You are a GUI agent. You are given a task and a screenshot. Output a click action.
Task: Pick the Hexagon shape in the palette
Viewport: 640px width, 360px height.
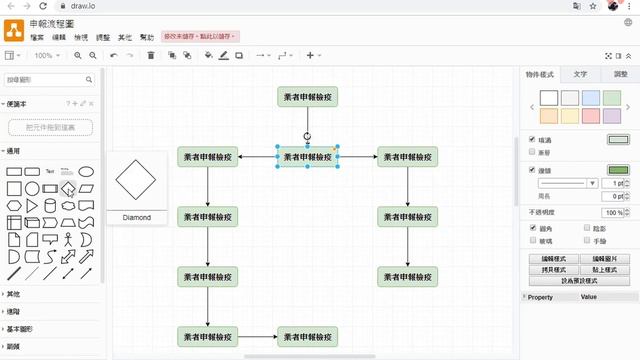(x=14, y=206)
